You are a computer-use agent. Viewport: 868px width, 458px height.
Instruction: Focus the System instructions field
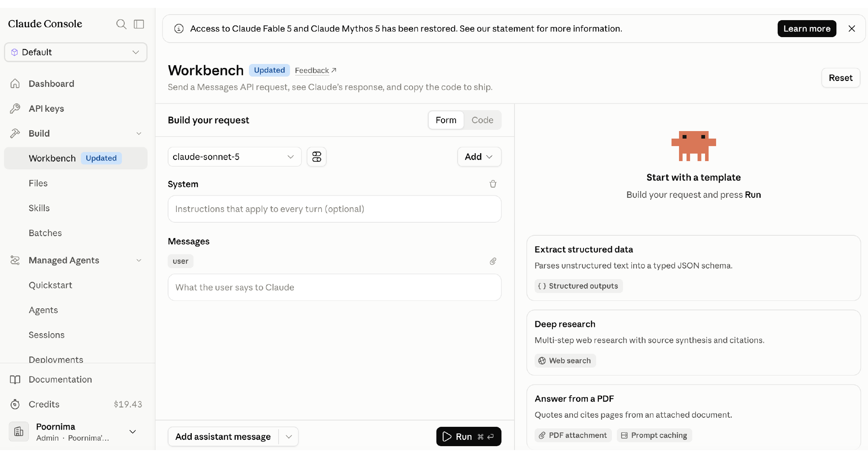point(335,209)
